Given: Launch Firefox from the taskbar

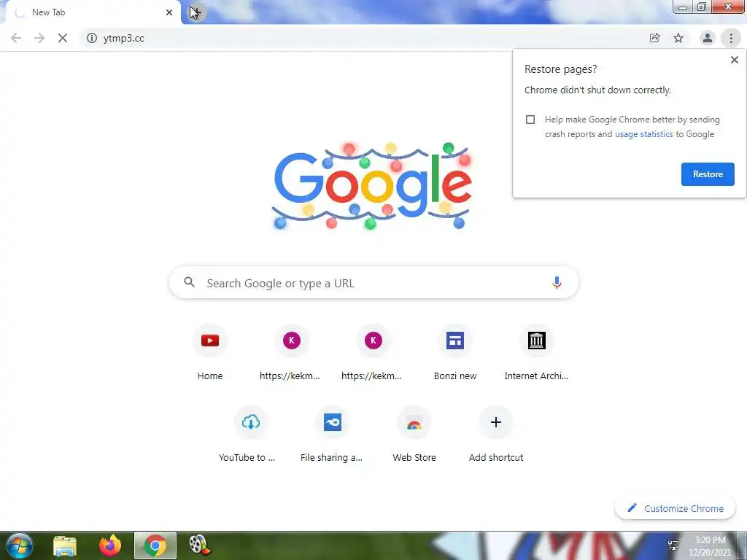Looking at the screenshot, I should point(110,545).
